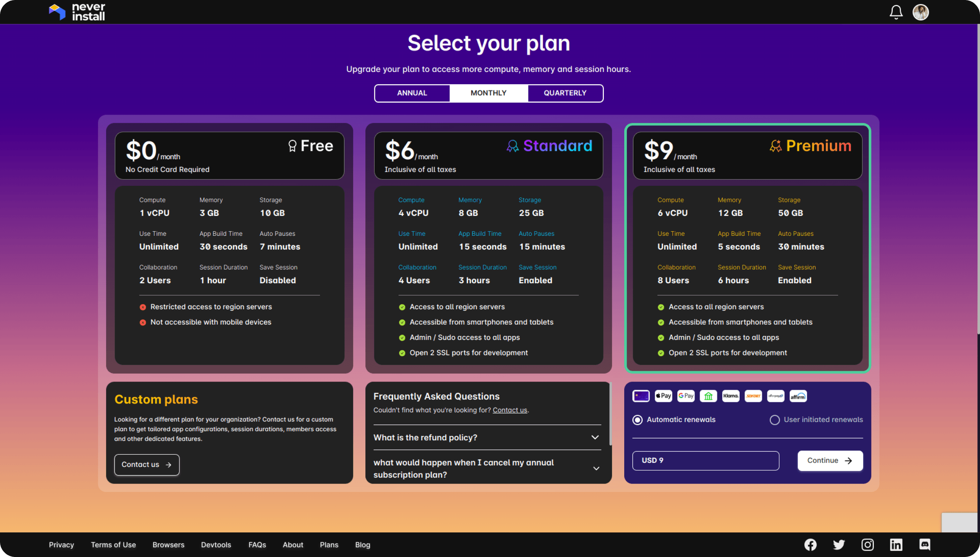The width and height of the screenshot is (980, 557).
Task: Select the Annual billing tab
Action: (411, 93)
